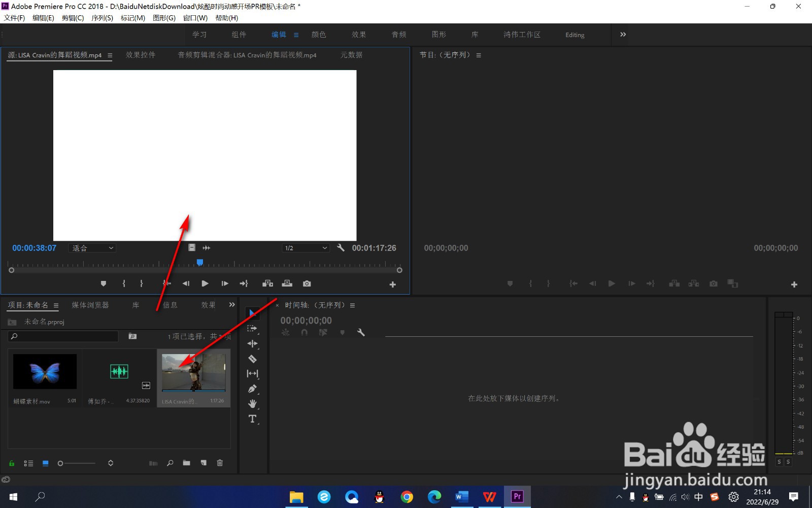This screenshot has height=508, width=812.
Task: Switch to 信息 panel tab
Action: (170, 305)
